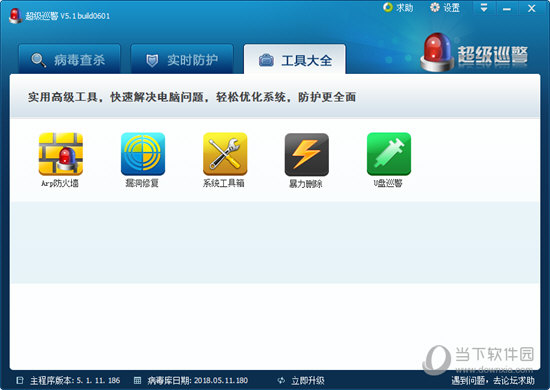
Task: Click the 主程序版本 version info in status bar
Action: click(x=75, y=381)
